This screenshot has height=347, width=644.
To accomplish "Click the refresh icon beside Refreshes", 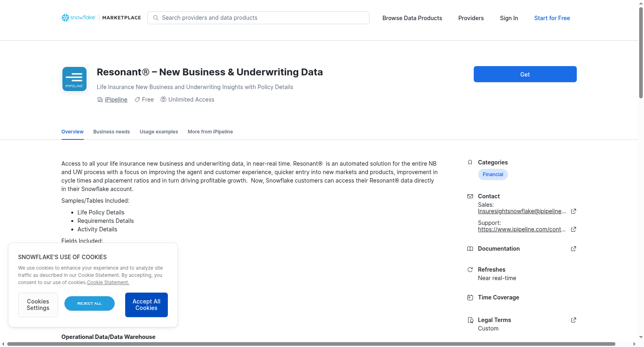I will pyautogui.click(x=470, y=270).
